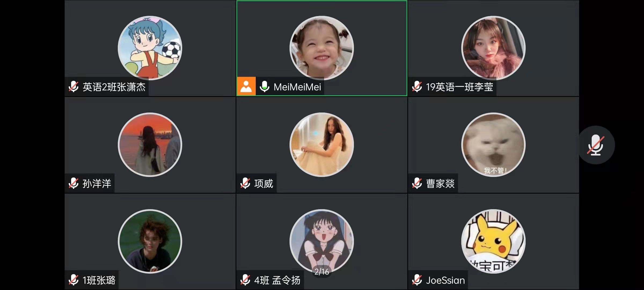Image resolution: width=644 pixels, height=290 pixels.
Task: Click the muted mic icon beside 孙洋洋
Action: [74, 183]
